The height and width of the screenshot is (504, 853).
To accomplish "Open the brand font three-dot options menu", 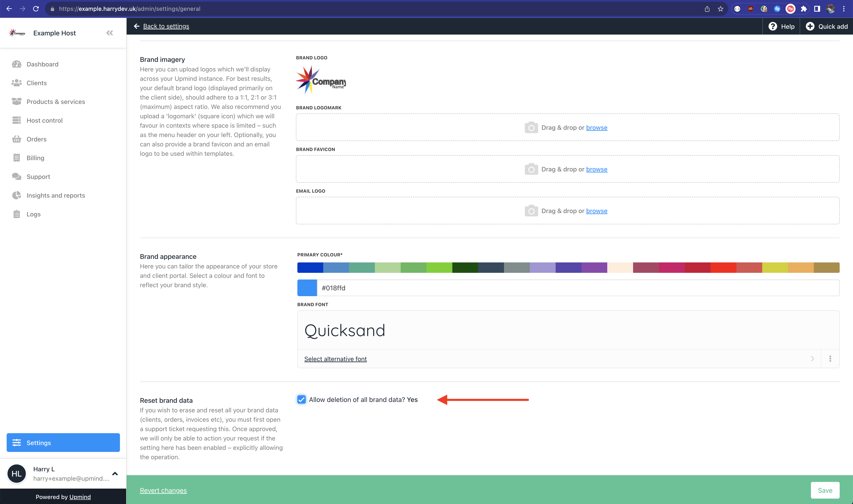I will coord(830,359).
